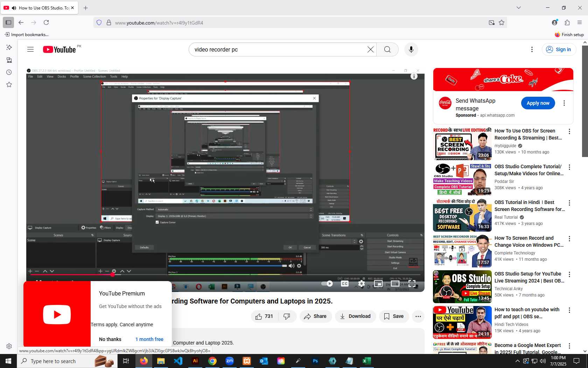Open menu for Technical Anky video

[x=569, y=274]
